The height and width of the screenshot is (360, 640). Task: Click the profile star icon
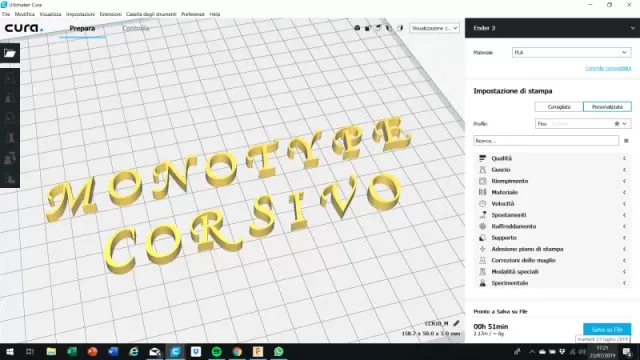(617, 124)
